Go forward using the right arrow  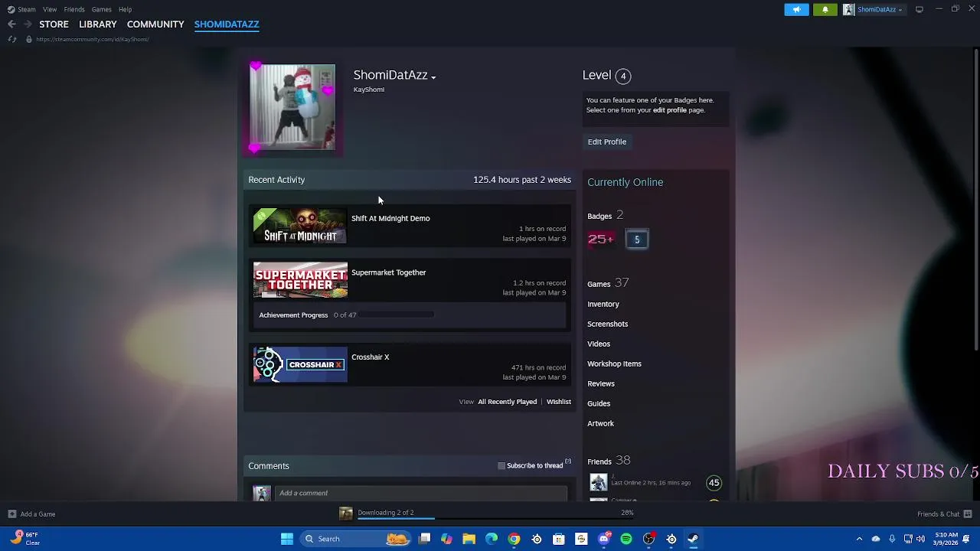(28, 24)
